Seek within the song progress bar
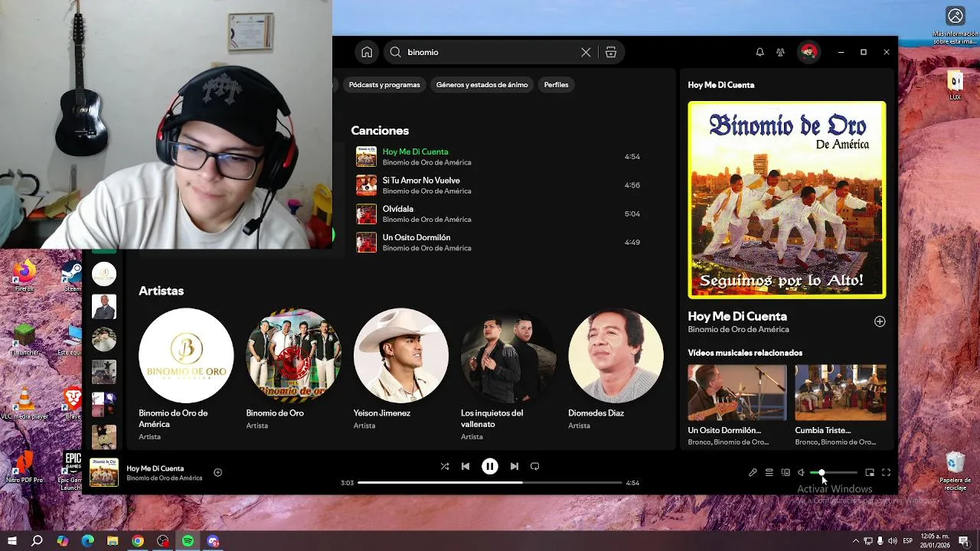Screen dimensions: 980x551 490,483
